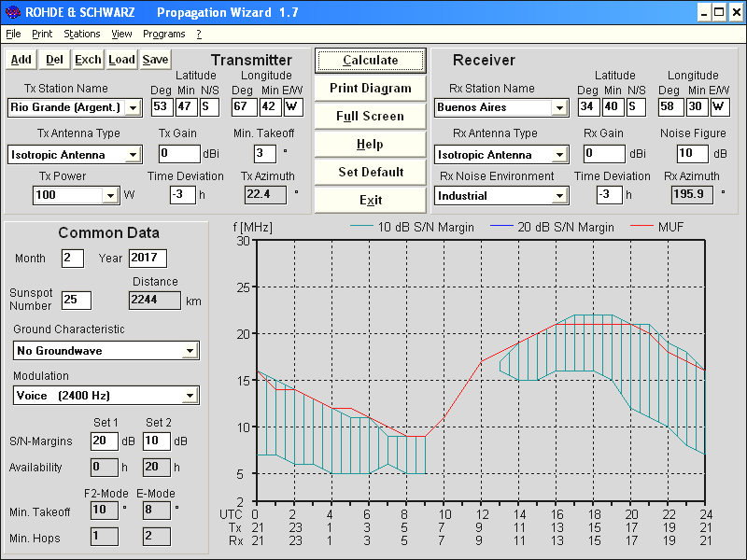Click the F2-Mode Min. Takeoff box

pyautogui.click(x=105, y=511)
